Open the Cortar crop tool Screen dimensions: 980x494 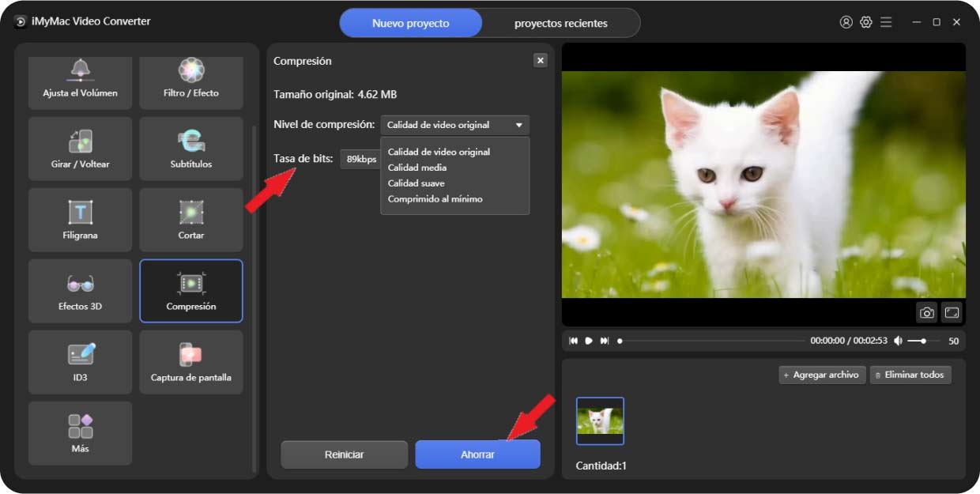[x=191, y=220]
